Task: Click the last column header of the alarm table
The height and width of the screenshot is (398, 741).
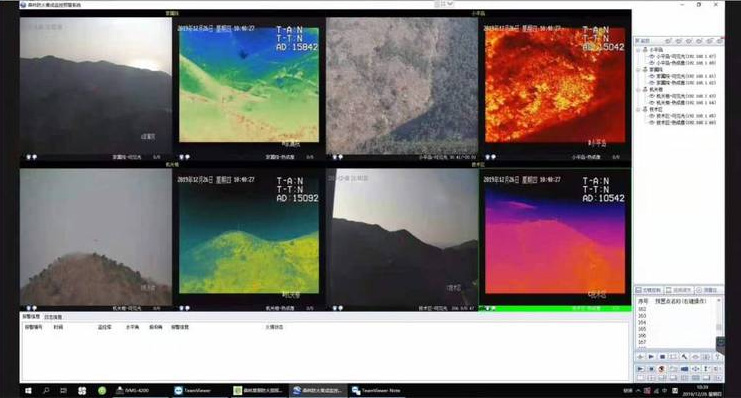Action: point(274,327)
